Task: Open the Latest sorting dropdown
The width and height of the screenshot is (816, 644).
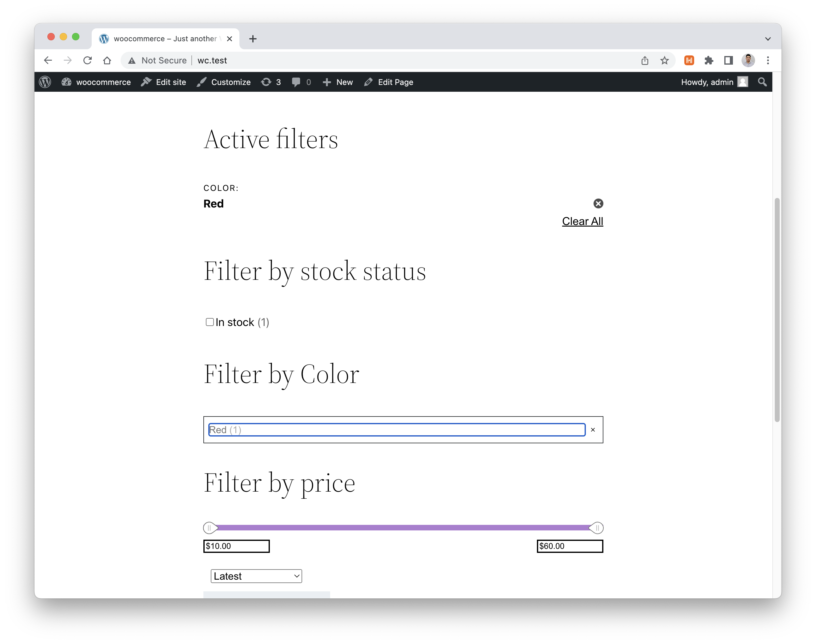Action: [x=256, y=576]
